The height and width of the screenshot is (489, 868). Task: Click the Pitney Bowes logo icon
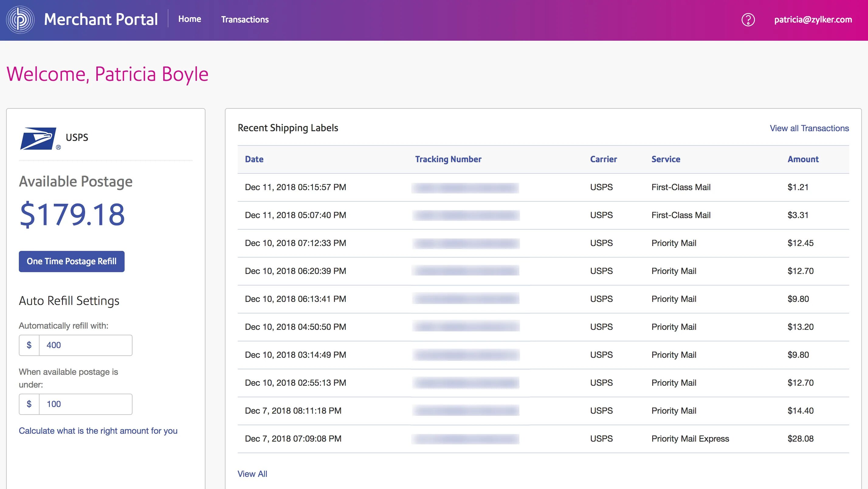[x=20, y=19]
